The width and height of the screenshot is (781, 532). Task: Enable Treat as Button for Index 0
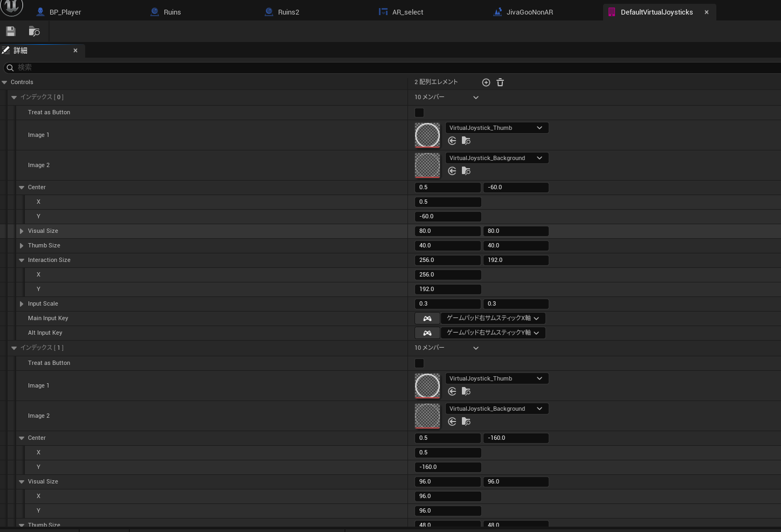[419, 113]
